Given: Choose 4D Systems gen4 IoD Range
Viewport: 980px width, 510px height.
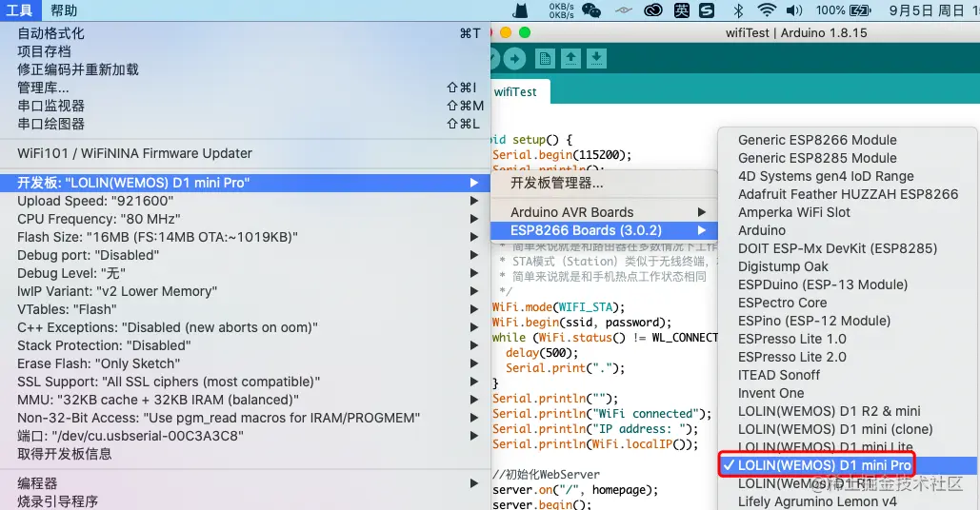Looking at the screenshot, I should coord(848,176).
